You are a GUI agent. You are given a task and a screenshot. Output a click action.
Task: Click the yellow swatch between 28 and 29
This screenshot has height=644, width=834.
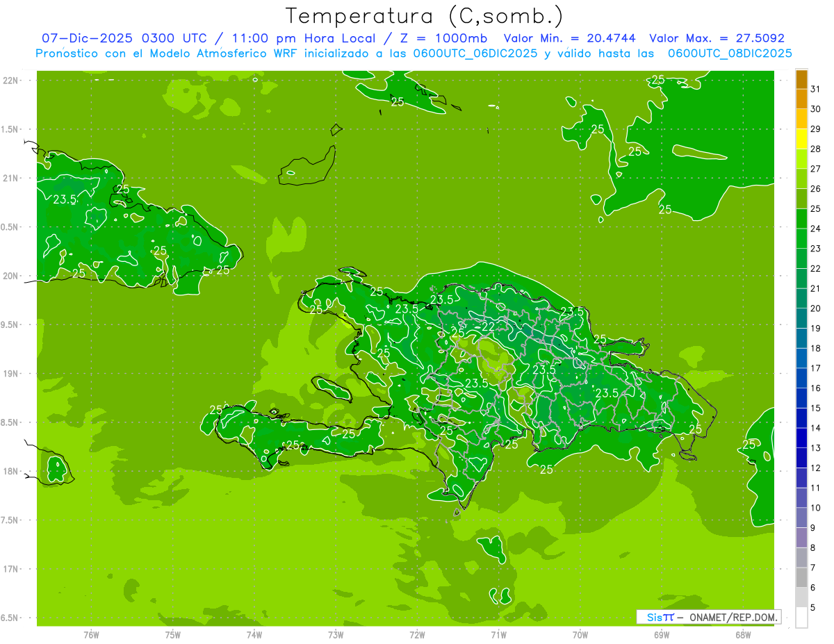tap(801, 140)
